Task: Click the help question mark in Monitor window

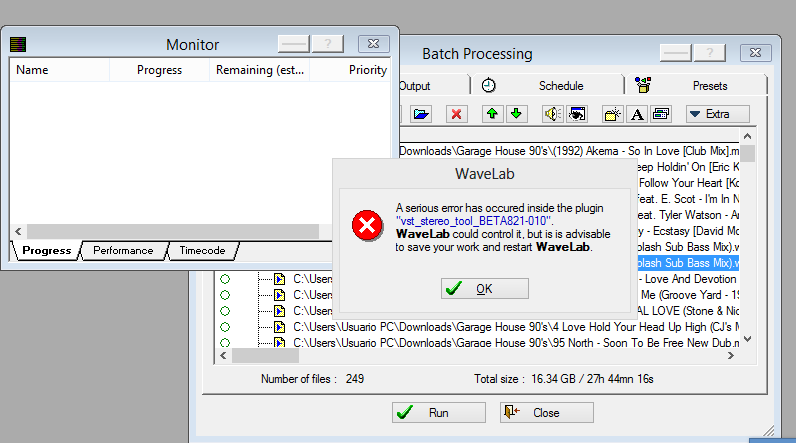Action: coord(327,44)
